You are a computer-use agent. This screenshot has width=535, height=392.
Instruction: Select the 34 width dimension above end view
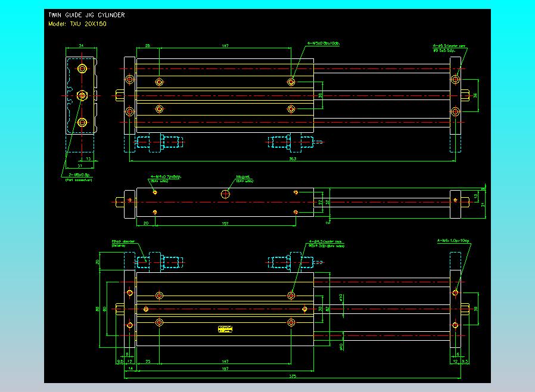coord(81,45)
